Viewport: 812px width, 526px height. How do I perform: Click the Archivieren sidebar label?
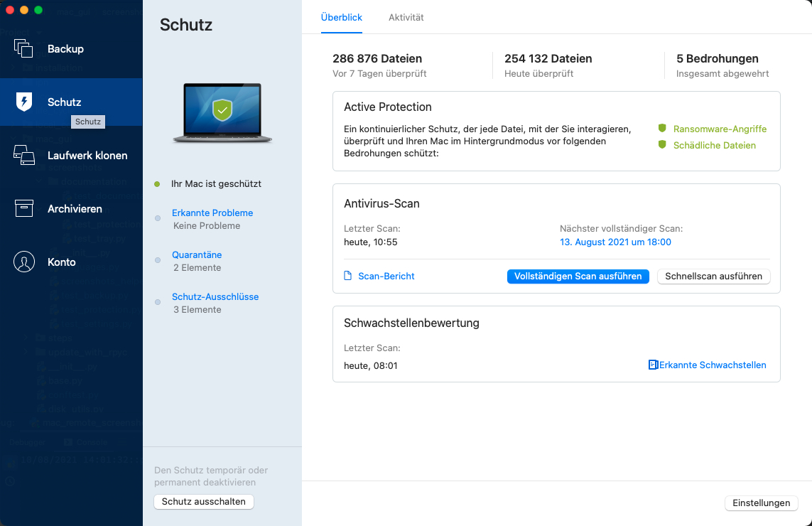tap(75, 209)
